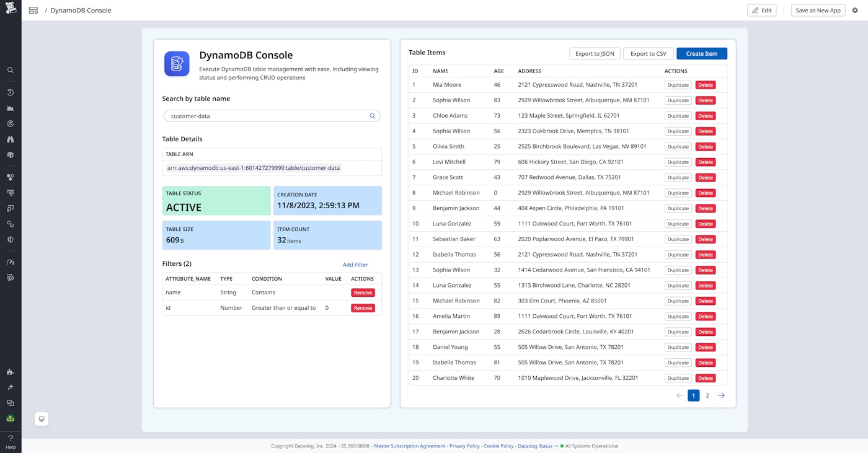Open the binoculars icon in sidebar
This screenshot has height=453, width=868.
(11, 139)
